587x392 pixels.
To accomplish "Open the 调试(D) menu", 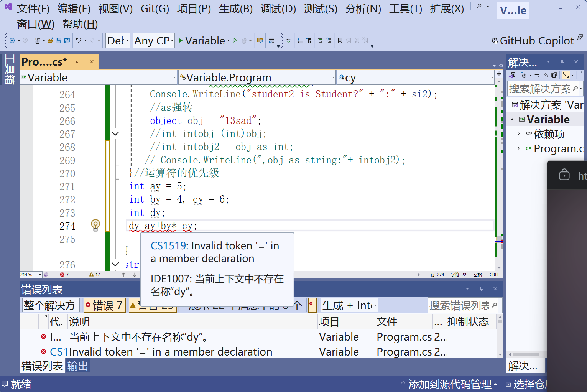I will pyautogui.click(x=278, y=9).
